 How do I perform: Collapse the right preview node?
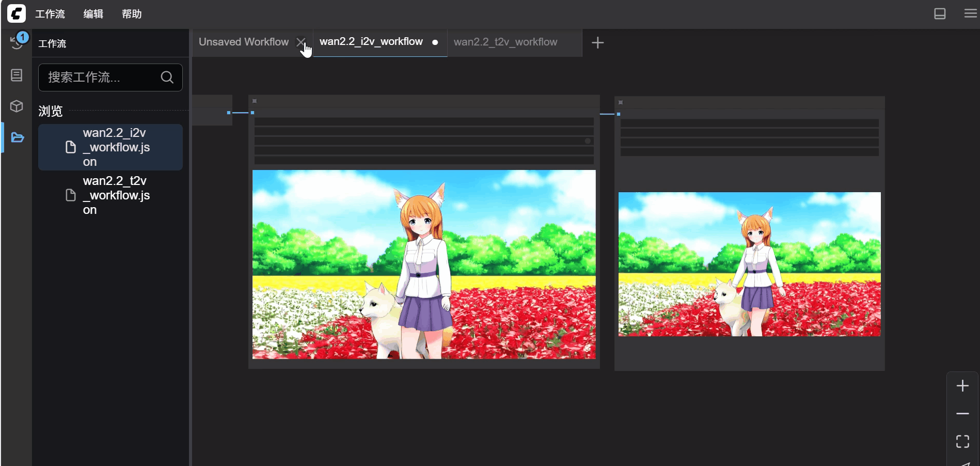click(x=621, y=102)
